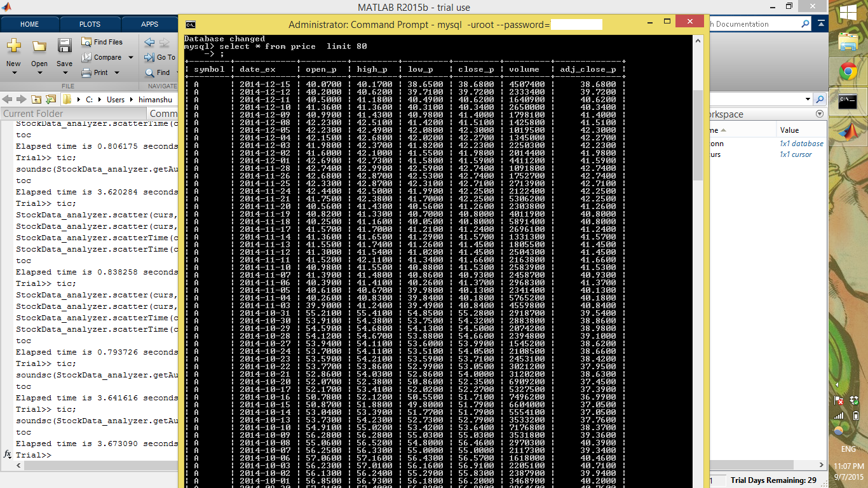Click the address bar search magnifier button
The width and height of the screenshot is (868, 488).
pos(820,100)
